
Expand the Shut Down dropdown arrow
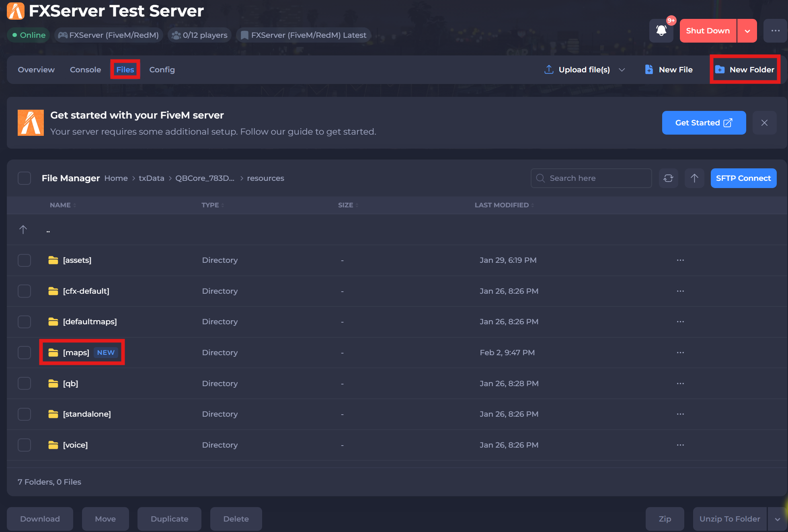747,31
